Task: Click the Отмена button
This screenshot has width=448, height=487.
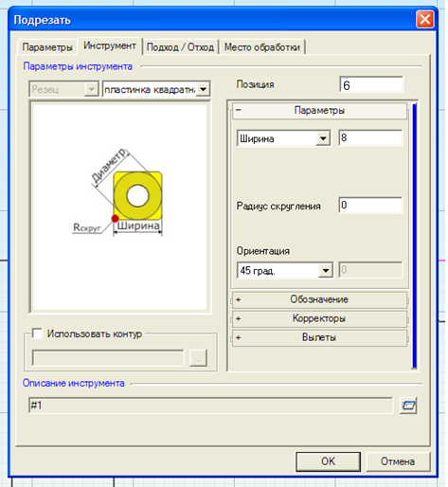Action: pyautogui.click(x=398, y=461)
